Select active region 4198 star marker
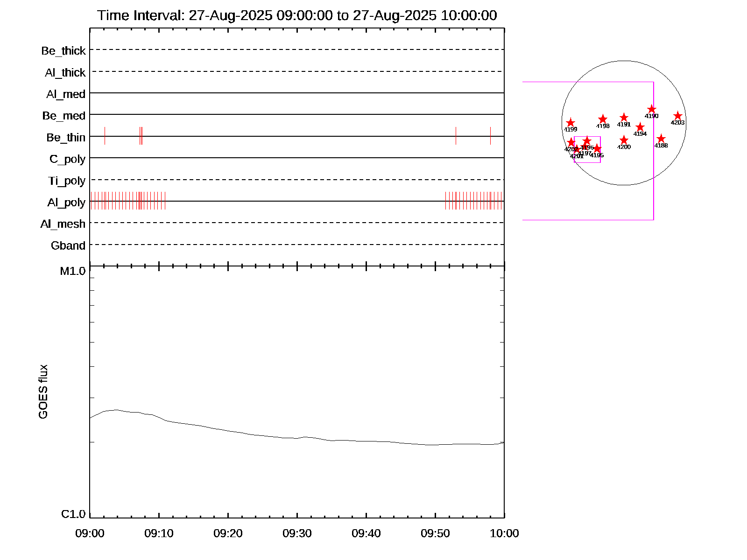Screen dimensions: 747x560 [603, 119]
